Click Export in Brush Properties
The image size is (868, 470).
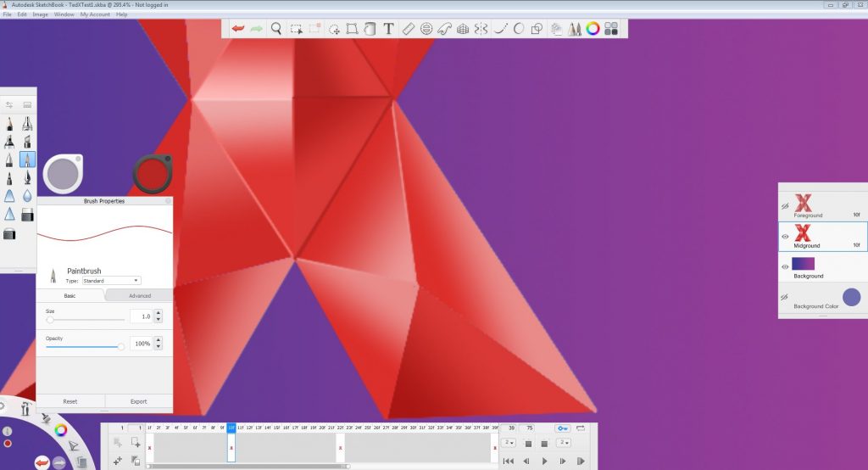139,401
